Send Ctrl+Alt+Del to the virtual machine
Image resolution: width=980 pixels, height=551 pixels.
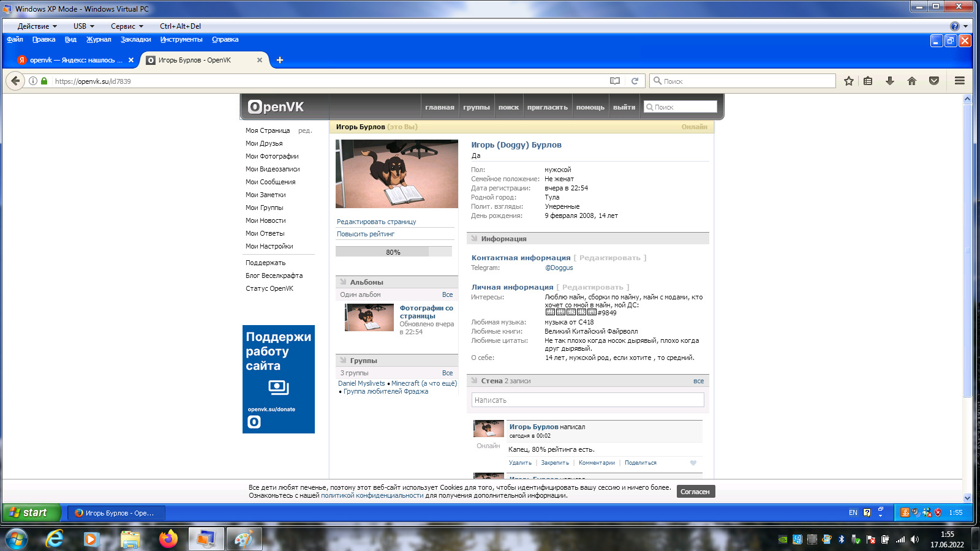point(180,26)
